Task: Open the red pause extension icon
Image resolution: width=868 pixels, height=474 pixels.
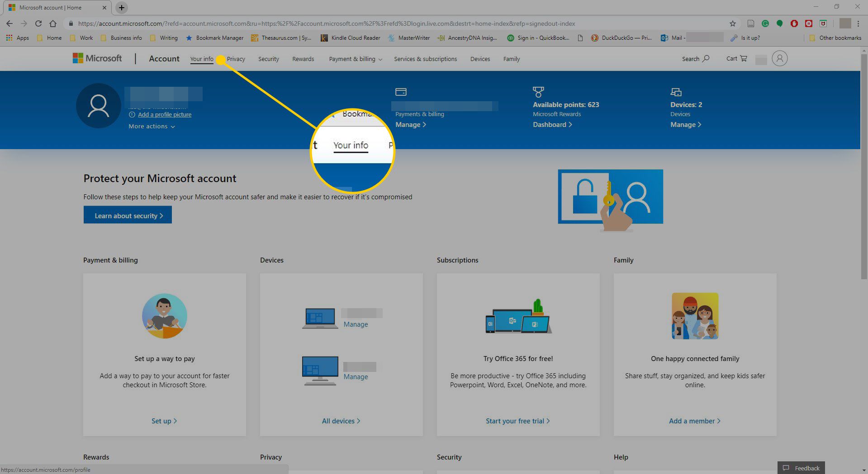Action: pos(809,23)
